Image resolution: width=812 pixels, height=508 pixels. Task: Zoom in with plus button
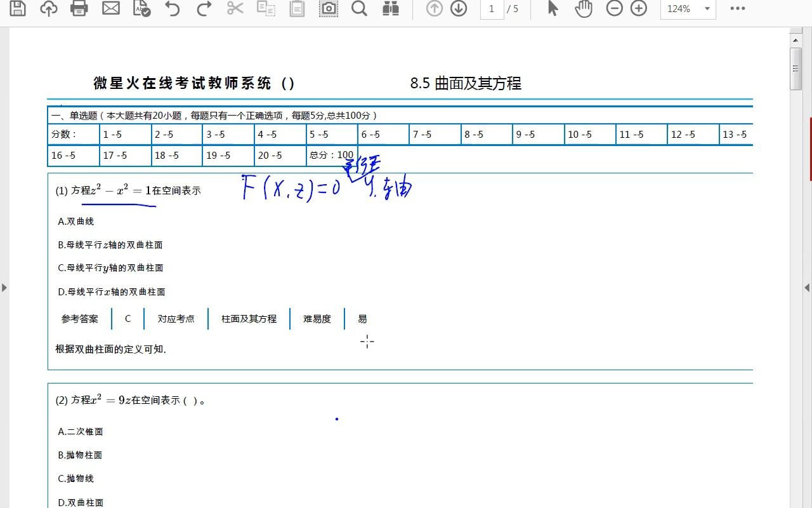pyautogui.click(x=639, y=8)
